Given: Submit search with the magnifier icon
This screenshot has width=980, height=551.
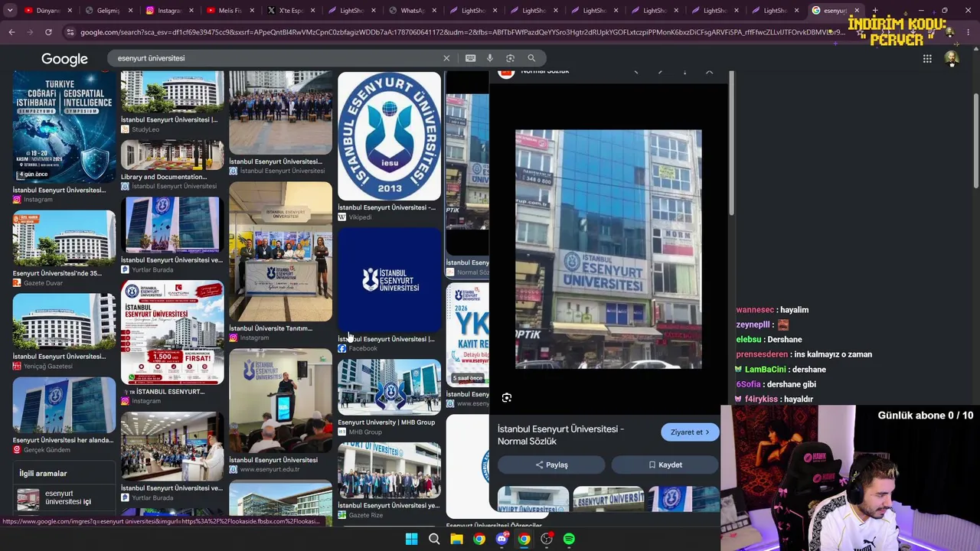Looking at the screenshot, I should [531, 58].
